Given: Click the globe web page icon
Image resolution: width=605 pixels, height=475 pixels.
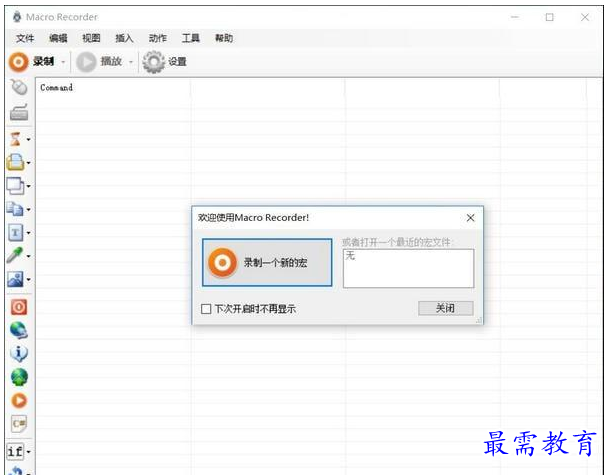Looking at the screenshot, I should click(x=19, y=330).
